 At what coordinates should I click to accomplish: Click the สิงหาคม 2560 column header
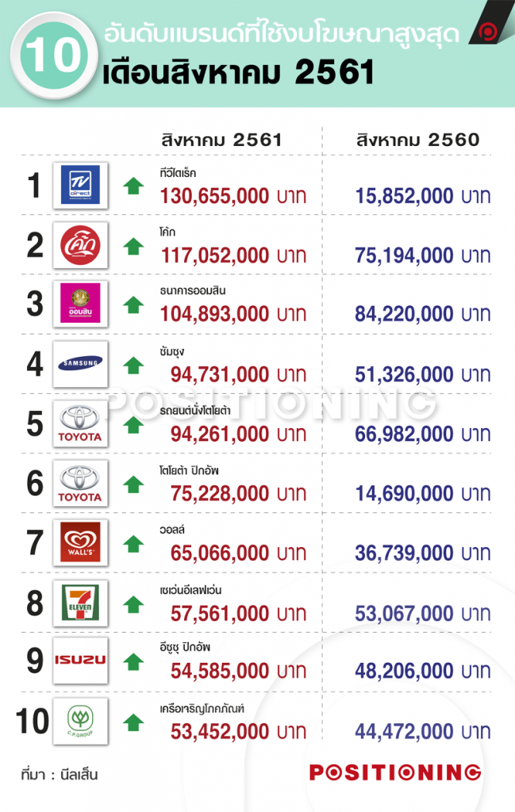[x=418, y=140]
